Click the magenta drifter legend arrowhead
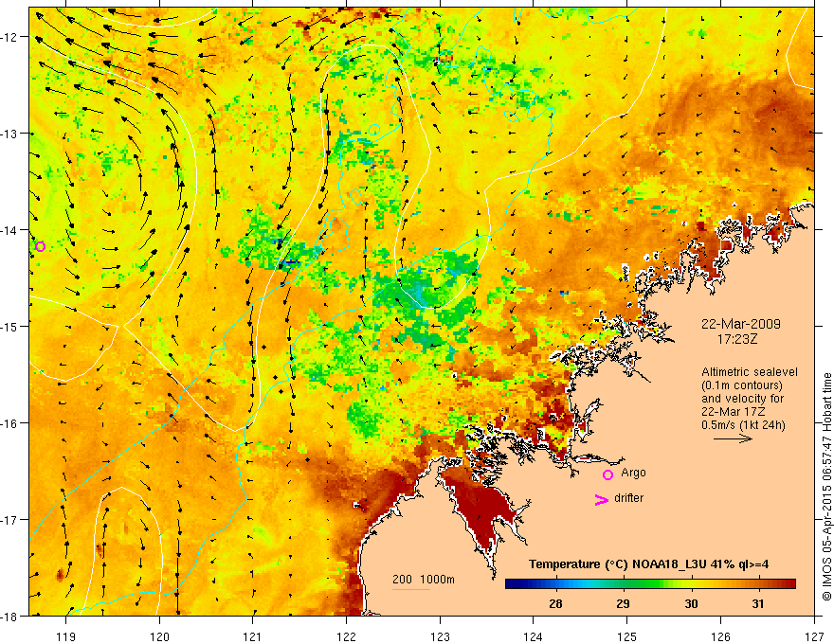Screen dimensions: 834x644 [601, 500]
